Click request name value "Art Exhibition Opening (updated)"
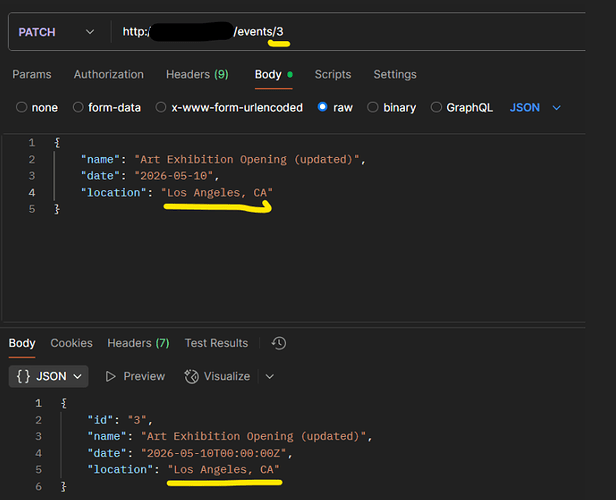The height and width of the screenshot is (500, 616). point(248,159)
